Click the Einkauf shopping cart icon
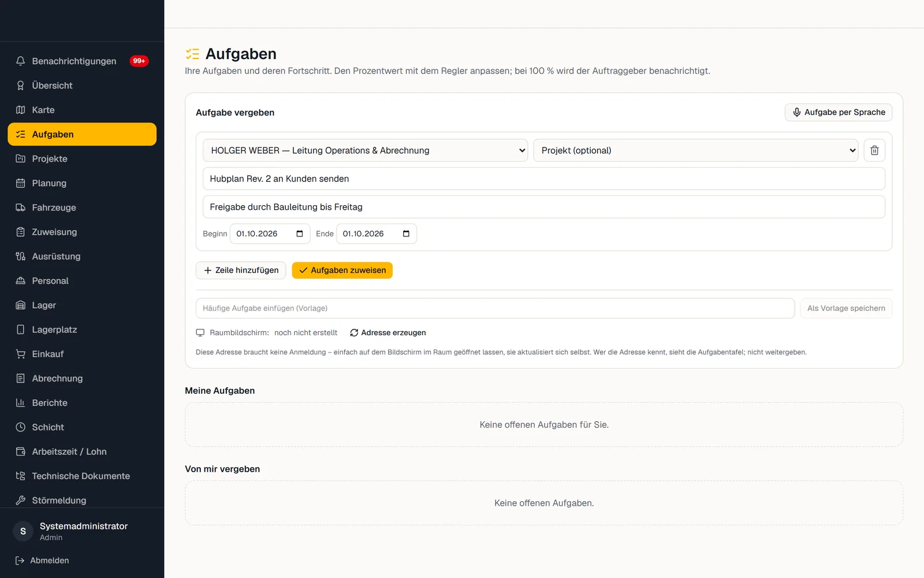 (x=21, y=354)
